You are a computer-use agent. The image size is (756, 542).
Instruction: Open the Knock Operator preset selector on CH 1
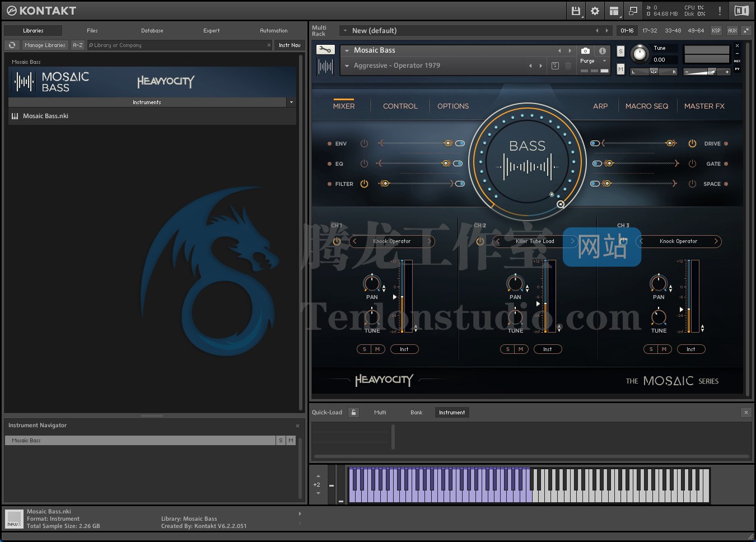[x=391, y=241]
